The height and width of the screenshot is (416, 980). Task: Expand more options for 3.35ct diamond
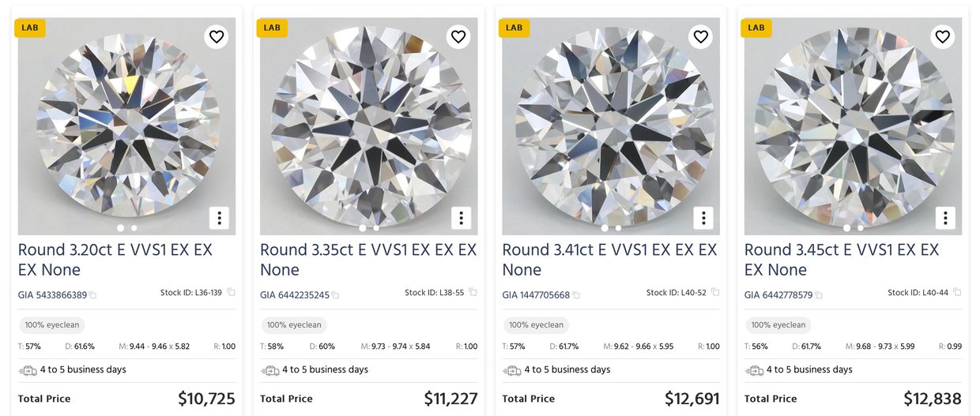point(461,218)
